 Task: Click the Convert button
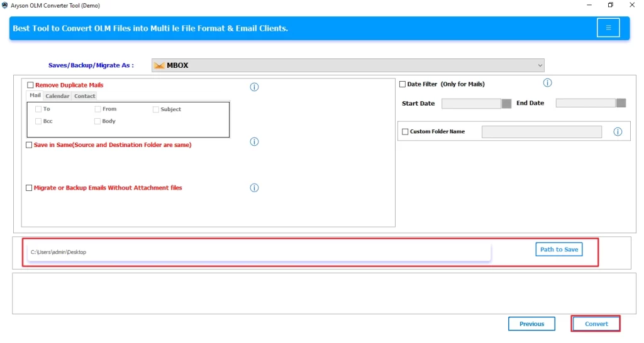[x=596, y=324]
